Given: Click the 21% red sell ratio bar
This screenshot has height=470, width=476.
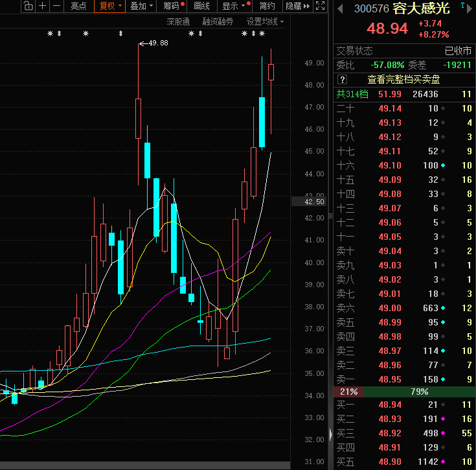Looking at the screenshot, I should [x=348, y=392].
